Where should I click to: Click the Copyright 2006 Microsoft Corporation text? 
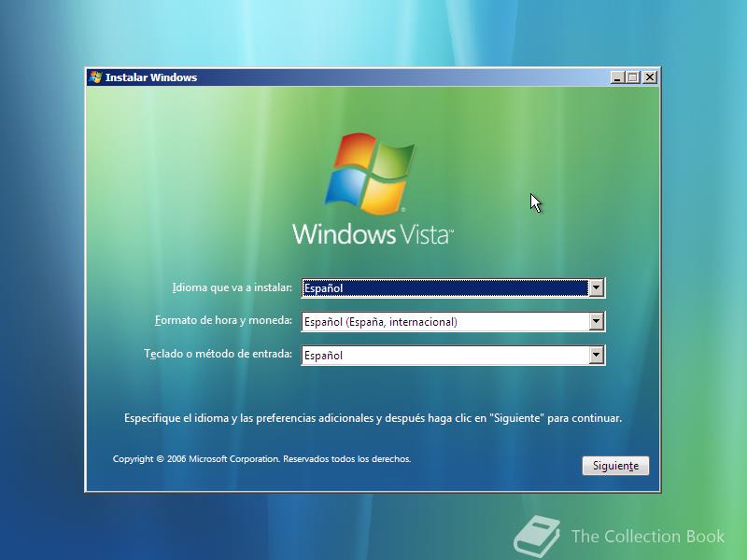click(261, 459)
